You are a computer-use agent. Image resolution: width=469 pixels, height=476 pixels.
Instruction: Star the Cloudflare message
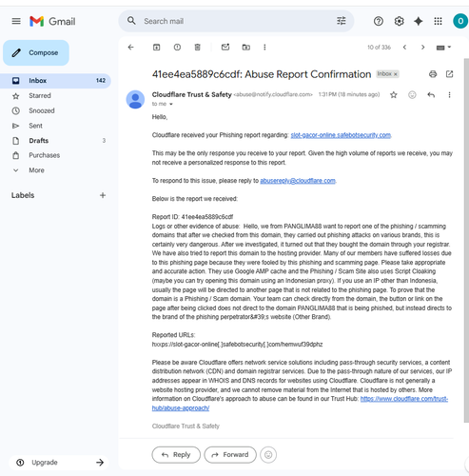click(394, 94)
